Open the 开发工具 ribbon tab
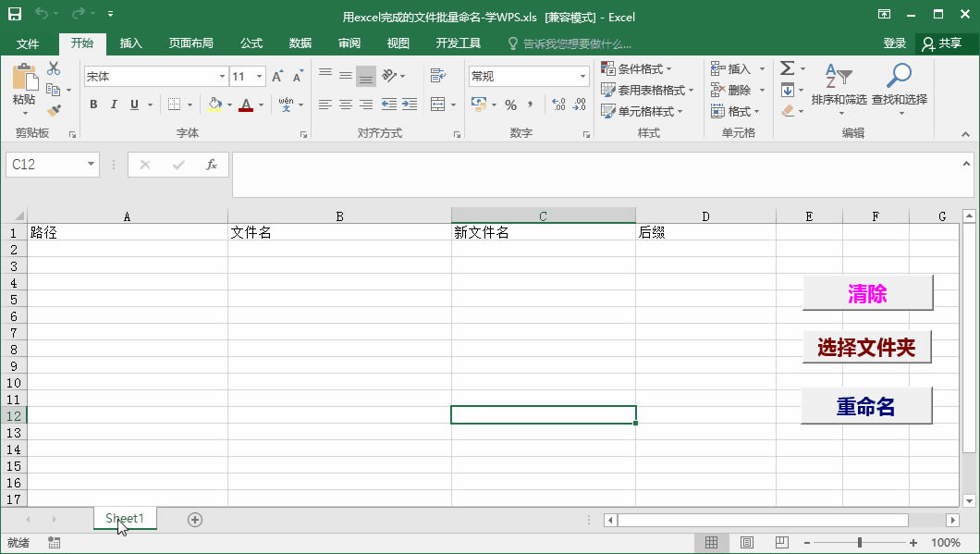 (457, 42)
